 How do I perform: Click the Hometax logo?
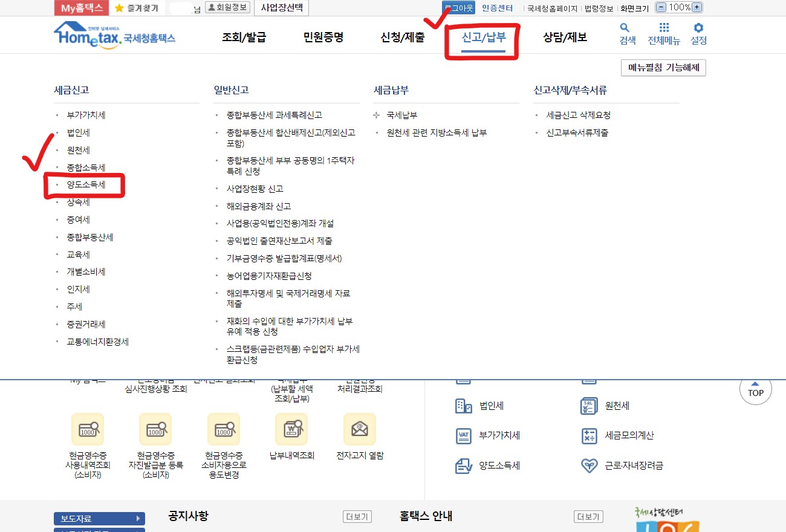114,35
